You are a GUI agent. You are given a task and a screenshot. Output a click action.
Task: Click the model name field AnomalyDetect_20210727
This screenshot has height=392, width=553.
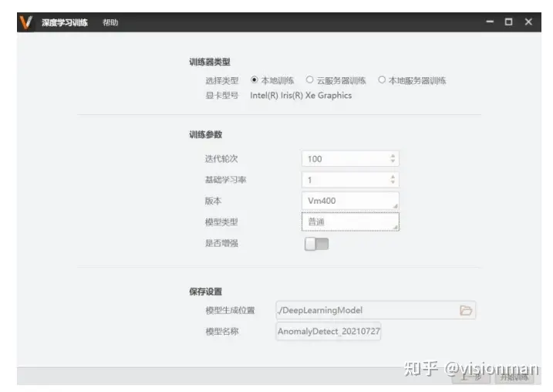click(x=329, y=331)
